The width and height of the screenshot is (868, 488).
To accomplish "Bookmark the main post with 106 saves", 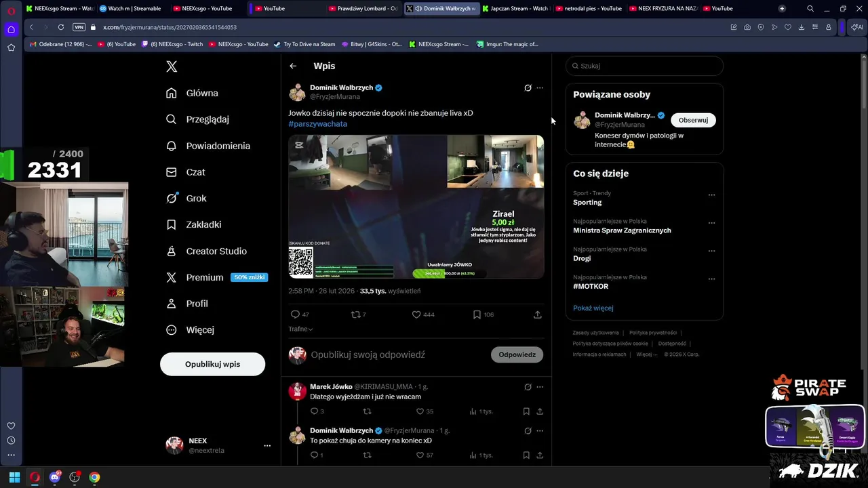I will point(483,314).
